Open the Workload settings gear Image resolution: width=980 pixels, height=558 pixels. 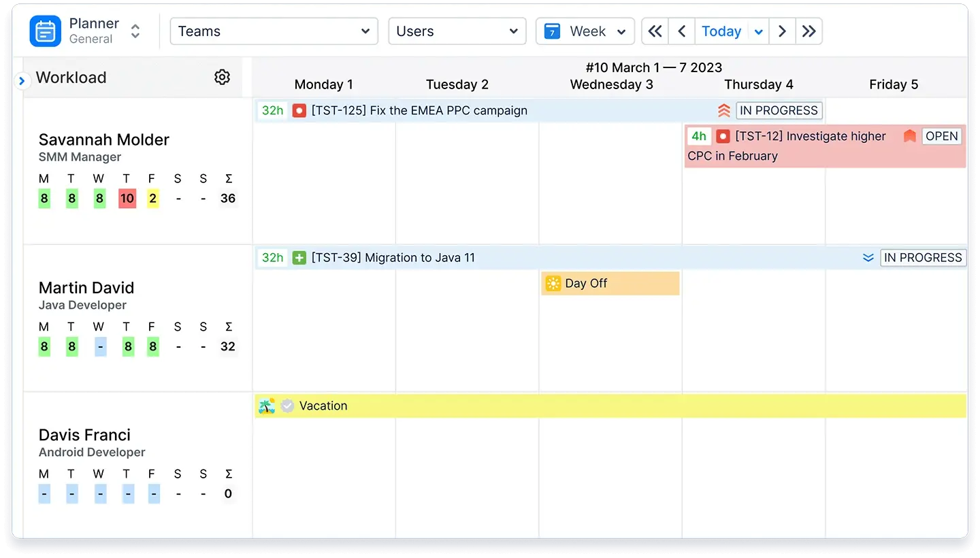coord(222,77)
